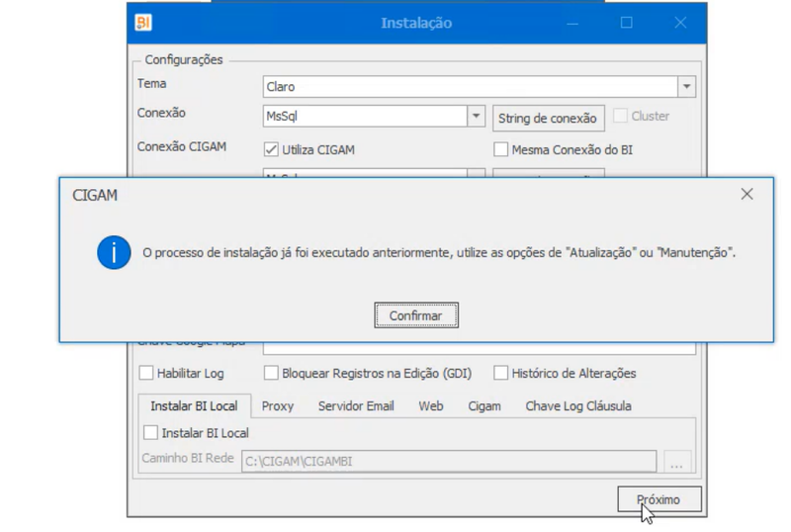Open the Tema dropdown arrow

coord(686,87)
